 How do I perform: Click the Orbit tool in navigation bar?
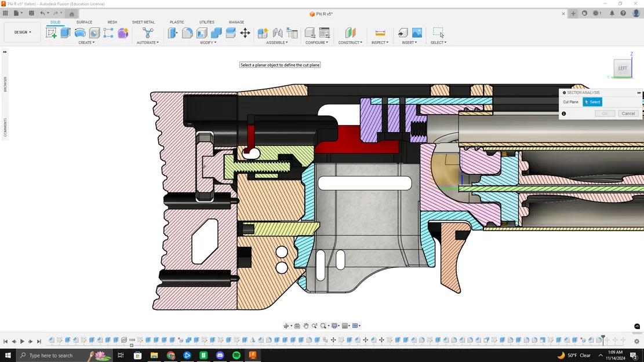[286, 326]
